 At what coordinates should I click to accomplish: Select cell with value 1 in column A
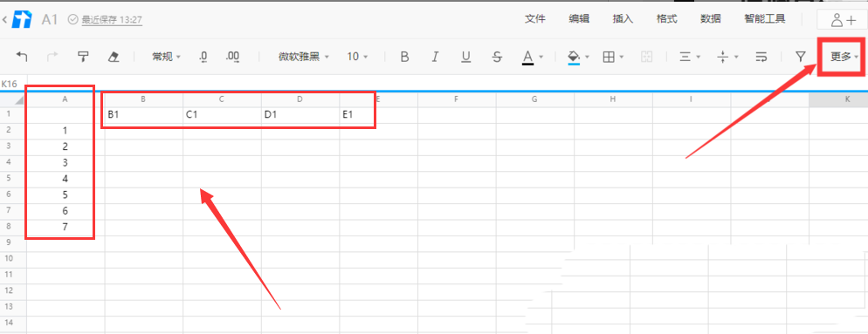pyautogui.click(x=65, y=131)
